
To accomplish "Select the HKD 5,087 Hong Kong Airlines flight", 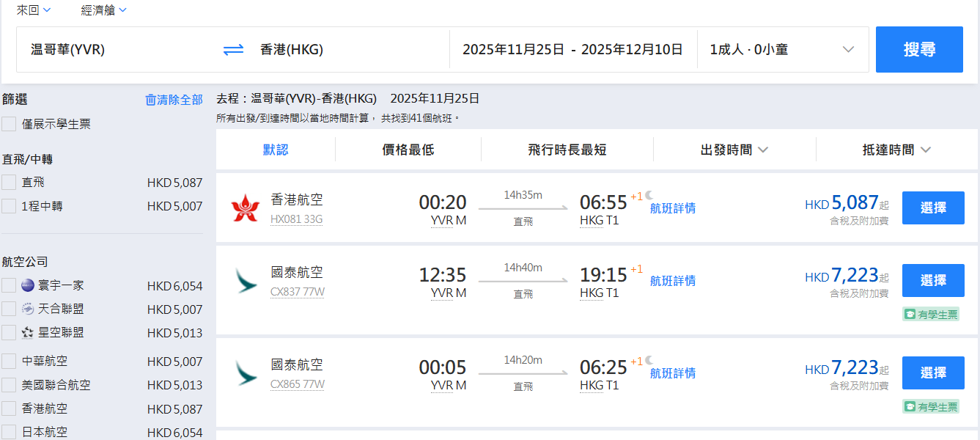I will pos(932,208).
